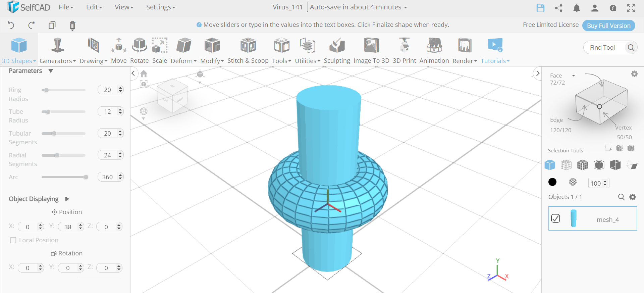The width and height of the screenshot is (644, 293).
Task: Open the Image To 3D tool
Action: [x=371, y=50]
